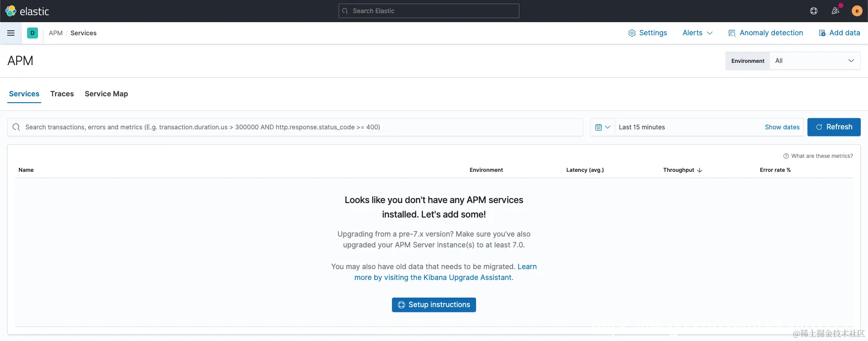The height and width of the screenshot is (341, 868).
Task: Open the newsfeed notifications icon
Action: [x=835, y=11]
